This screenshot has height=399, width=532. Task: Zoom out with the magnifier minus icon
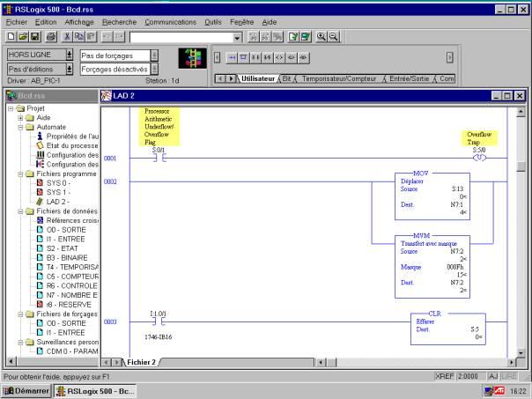pyautogui.click(x=333, y=37)
